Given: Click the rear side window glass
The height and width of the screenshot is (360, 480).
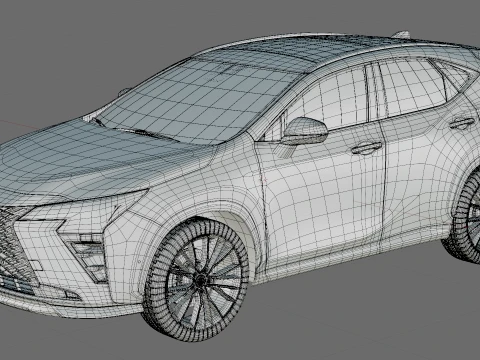Looking at the screenshot, I should (412, 87).
